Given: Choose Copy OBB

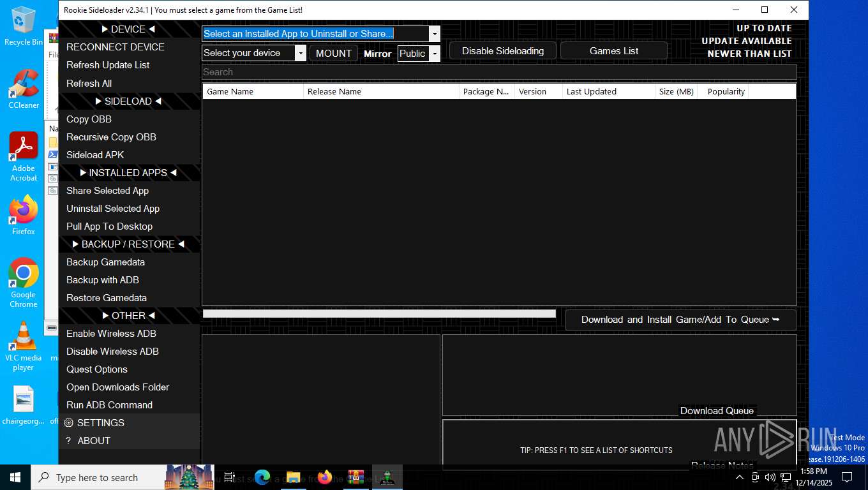Looking at the screenshot, I should click(x=130, y=119).
